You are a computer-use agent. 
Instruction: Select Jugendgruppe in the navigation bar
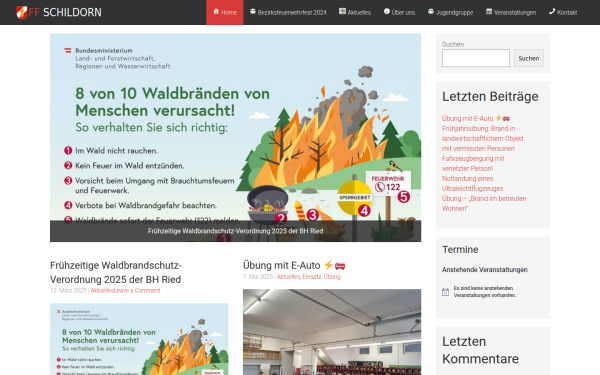(x=450, y=12)
